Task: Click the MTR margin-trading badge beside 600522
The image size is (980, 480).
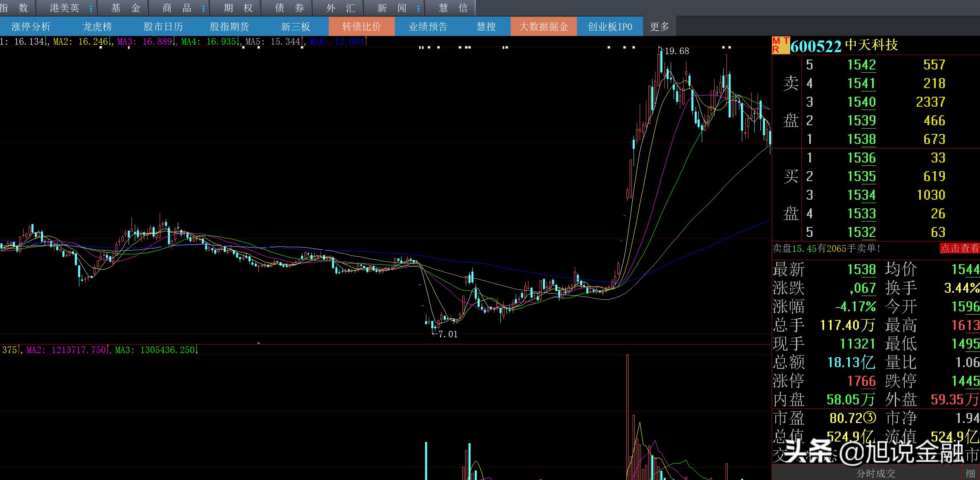Action: pos(780,45)
